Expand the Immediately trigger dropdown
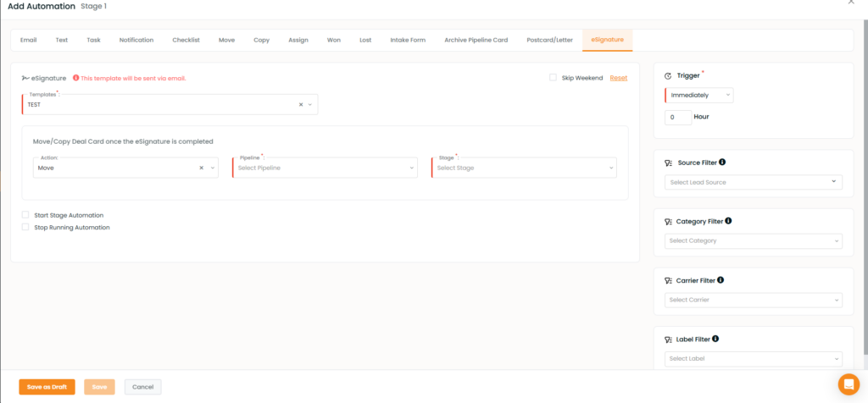Viewport: 868px width, 403px height. [699, 95]
